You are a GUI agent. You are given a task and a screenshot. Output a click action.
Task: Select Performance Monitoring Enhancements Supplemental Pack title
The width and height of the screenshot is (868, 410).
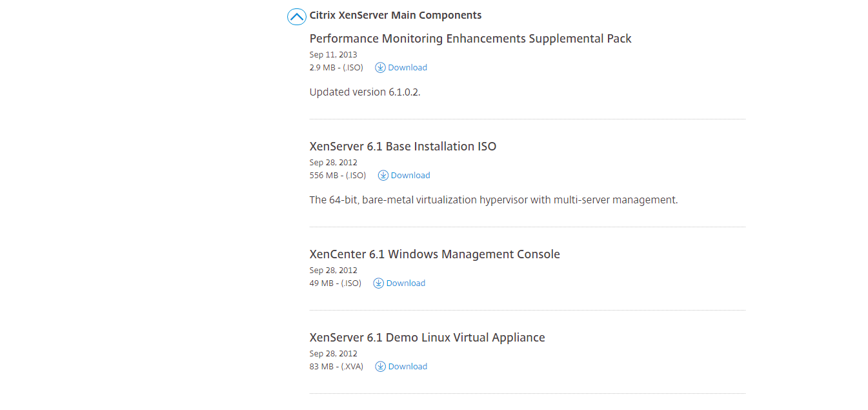coord(470,39)
